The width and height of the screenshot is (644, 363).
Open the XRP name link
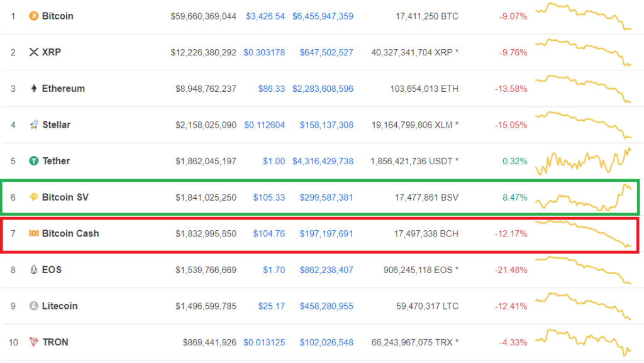52,52
